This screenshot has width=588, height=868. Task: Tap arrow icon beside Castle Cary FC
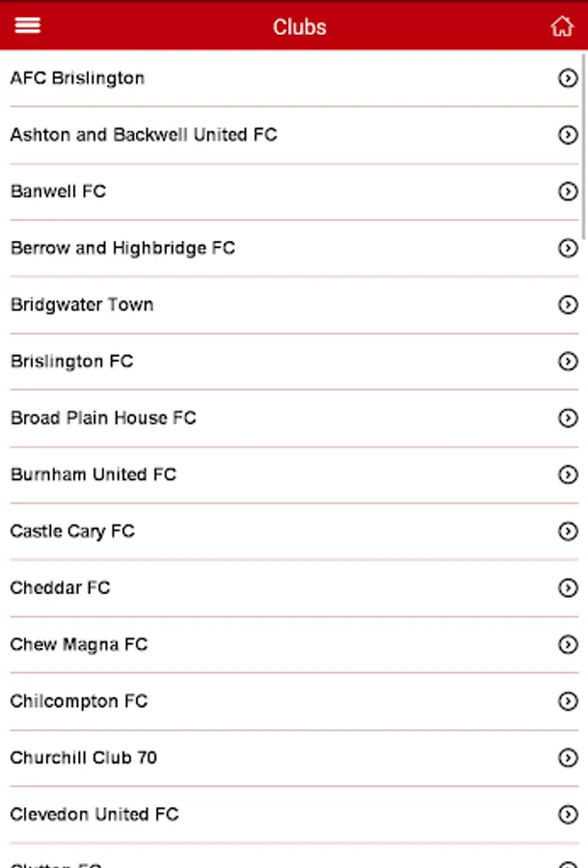[568, 531]
